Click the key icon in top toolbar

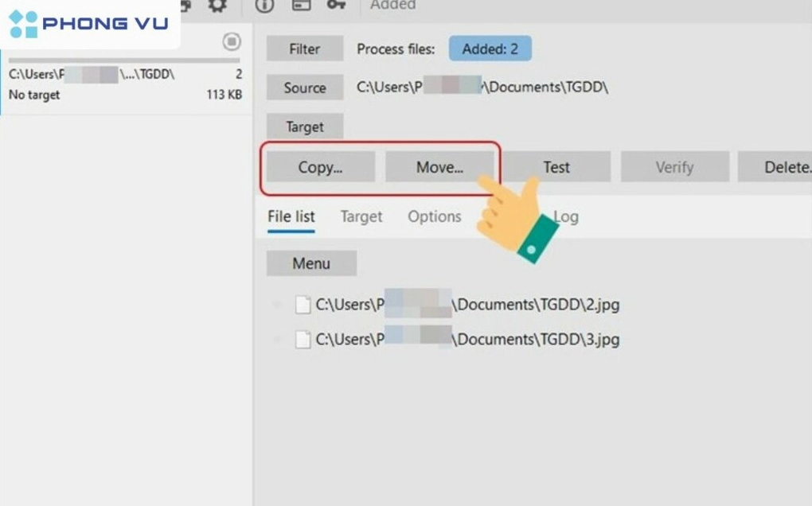click(336, 6)
